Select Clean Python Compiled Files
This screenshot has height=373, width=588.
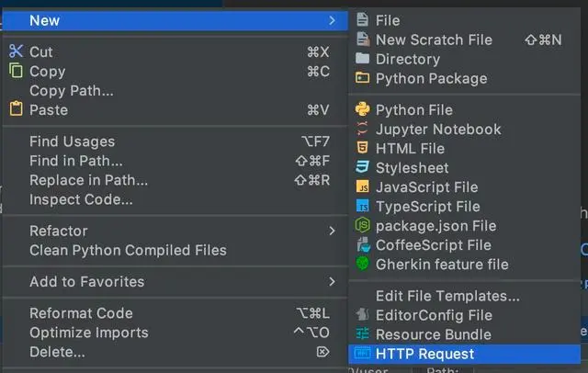coord(175,251)
